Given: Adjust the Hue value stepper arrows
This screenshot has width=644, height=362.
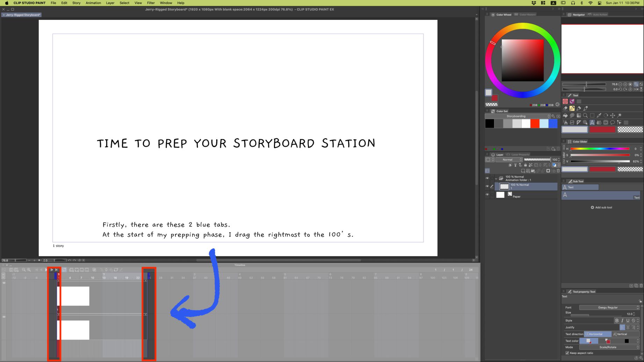Looking at the screenshot, I should click(641, 149).
